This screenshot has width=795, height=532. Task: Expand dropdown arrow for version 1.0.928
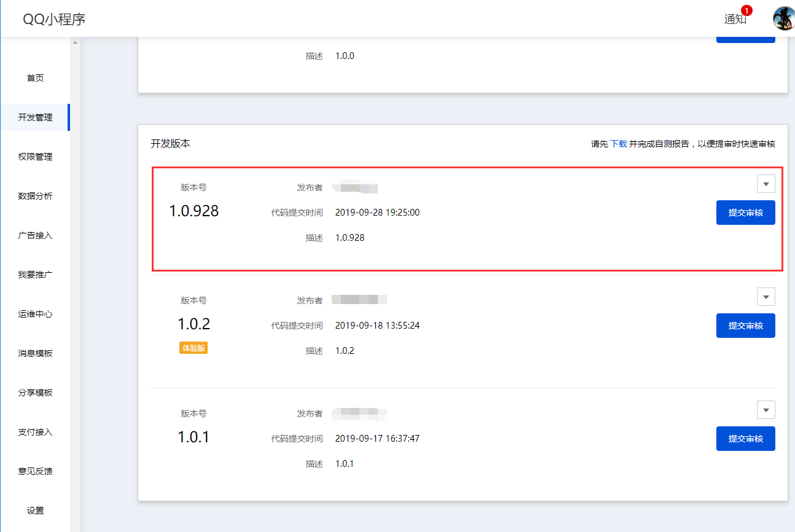(x=766, y=184)
